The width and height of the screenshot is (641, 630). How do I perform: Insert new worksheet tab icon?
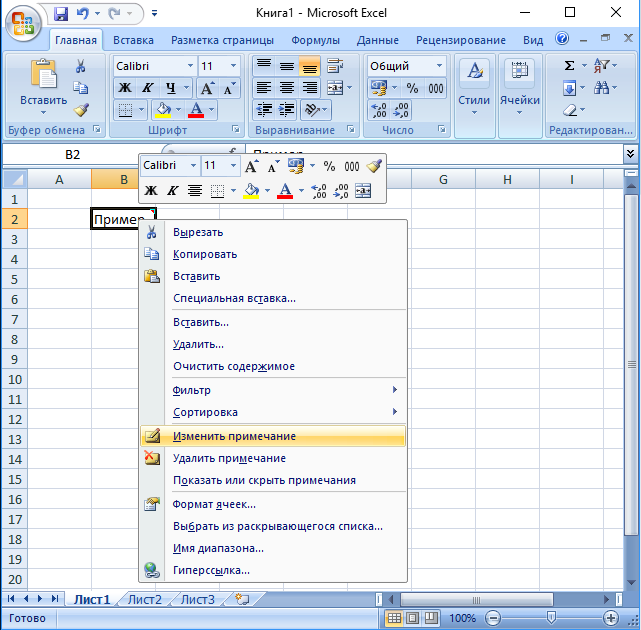242,599
